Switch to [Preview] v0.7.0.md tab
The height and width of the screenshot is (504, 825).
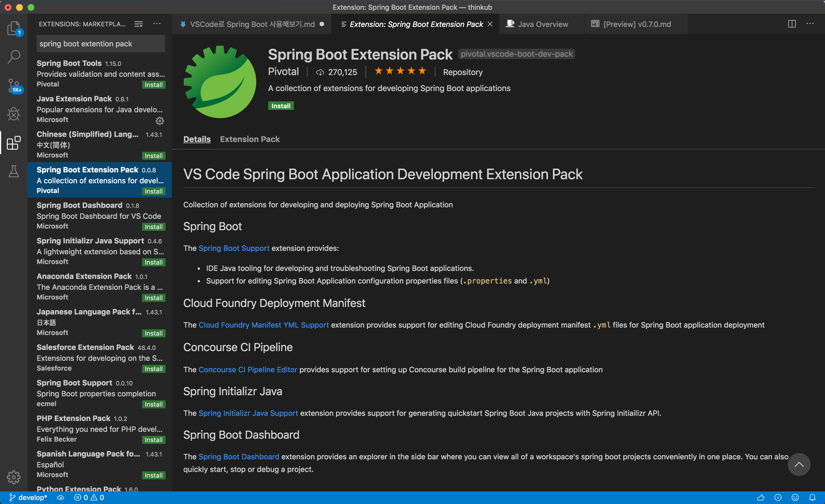coord(636,24)
